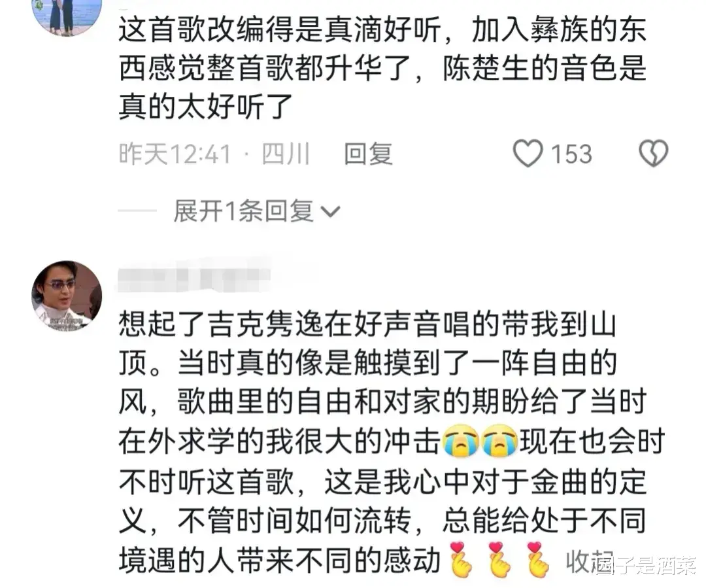Screen dimensions: 706x588
Task: Tap the broken heart dislike icon
Action: tap(653, 153)
